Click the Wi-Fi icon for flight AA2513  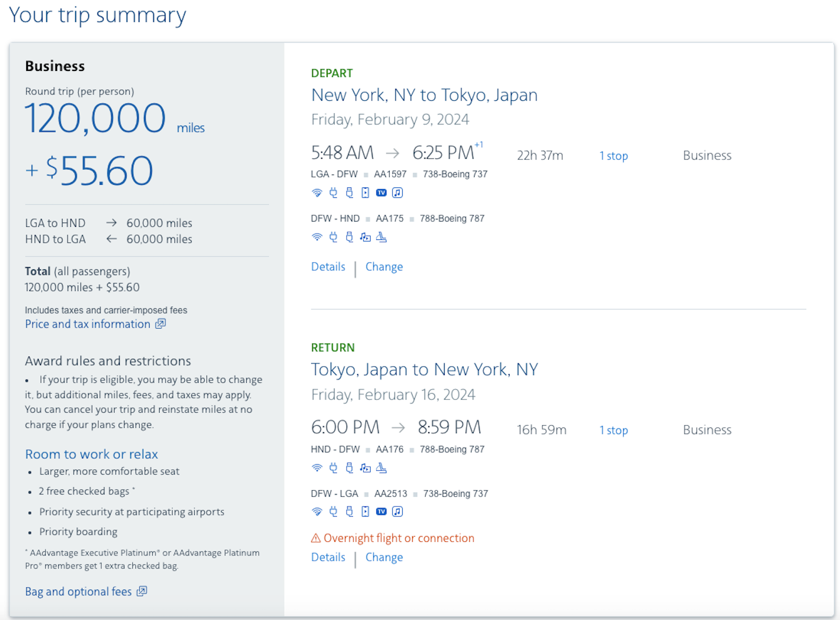(317, 511)
